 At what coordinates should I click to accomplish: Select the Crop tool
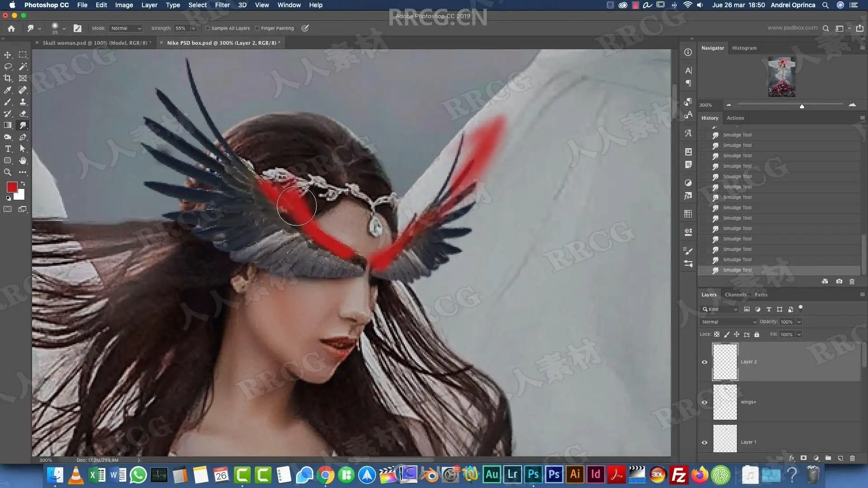tap(8, 78)
